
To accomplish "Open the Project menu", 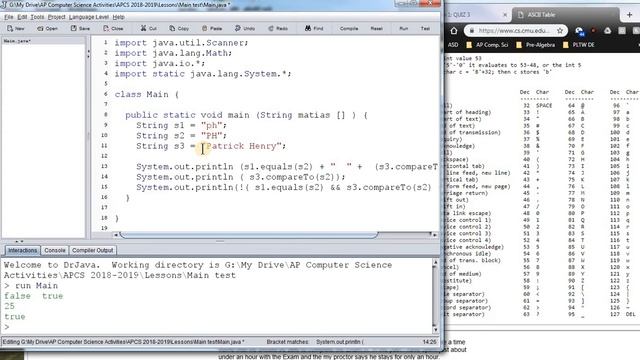I will click(56, 17).
